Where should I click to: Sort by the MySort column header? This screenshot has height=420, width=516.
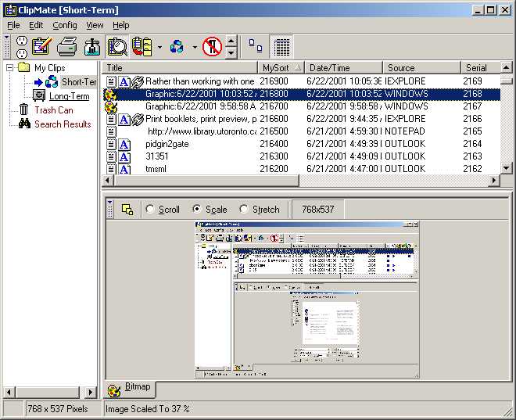click(281, 68)
